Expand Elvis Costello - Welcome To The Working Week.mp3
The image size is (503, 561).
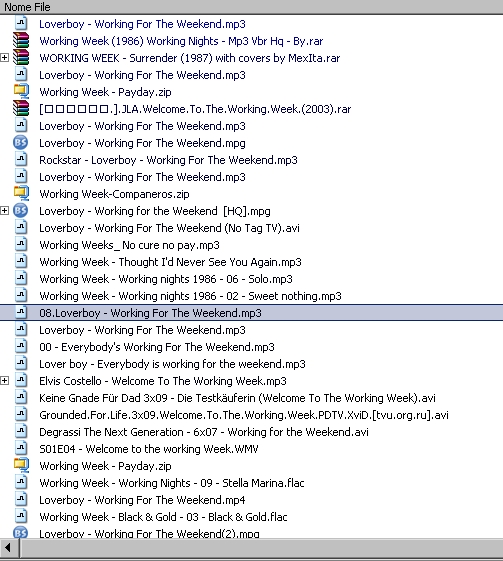point(4,381)
